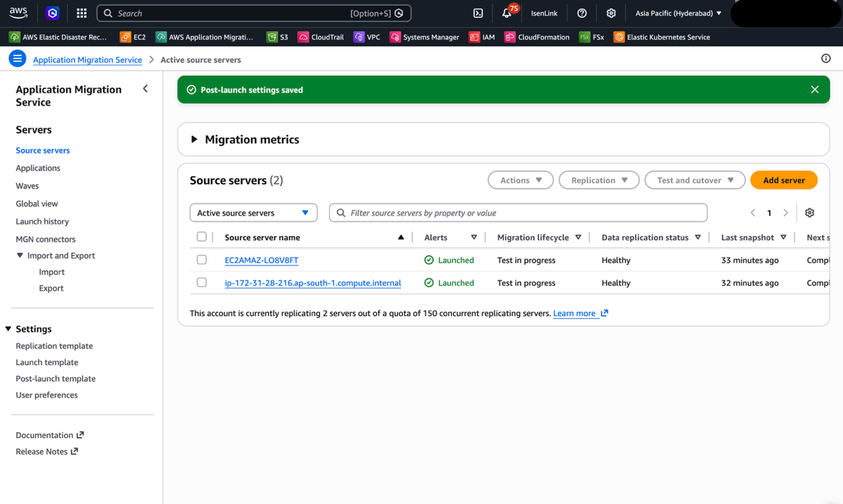The image size is (843, 504).
Task: Open S3 shortcut in favorites bar
Action: tap(278, 37)
